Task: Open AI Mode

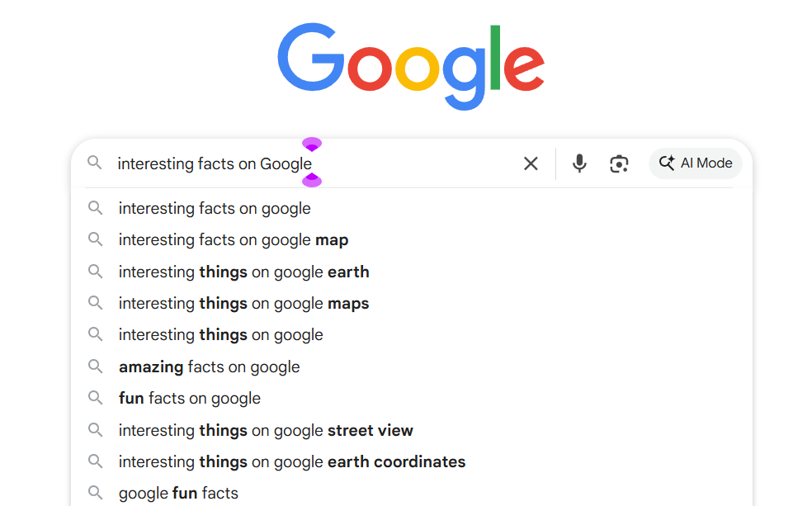Action: 696,163
